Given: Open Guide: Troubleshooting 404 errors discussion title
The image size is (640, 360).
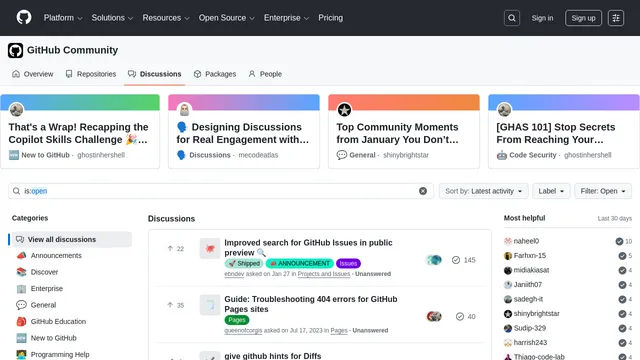Looking at the screenshot, I should point(311,304).
